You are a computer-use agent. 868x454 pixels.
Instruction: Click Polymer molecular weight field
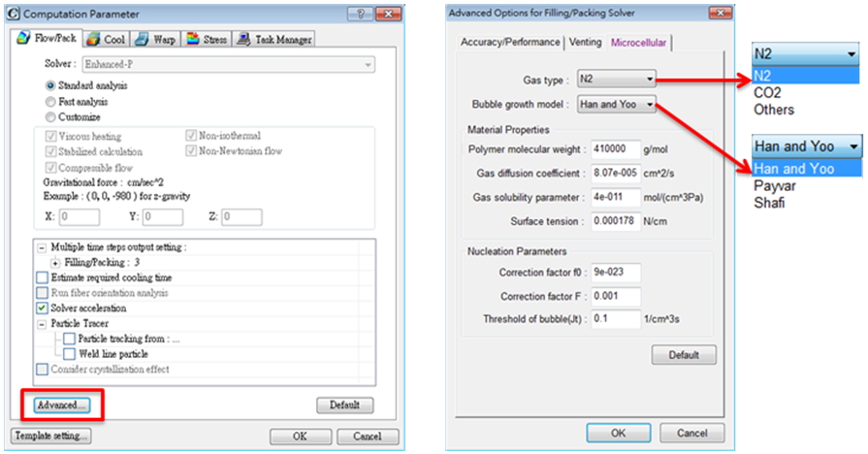pos(616,149)
